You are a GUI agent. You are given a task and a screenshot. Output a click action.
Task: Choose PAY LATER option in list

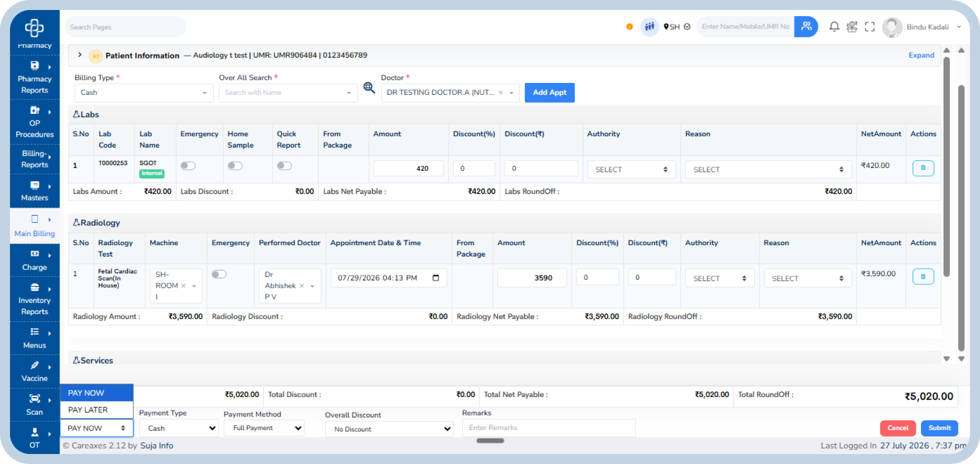pyautogui.click(x=96, y=410)
